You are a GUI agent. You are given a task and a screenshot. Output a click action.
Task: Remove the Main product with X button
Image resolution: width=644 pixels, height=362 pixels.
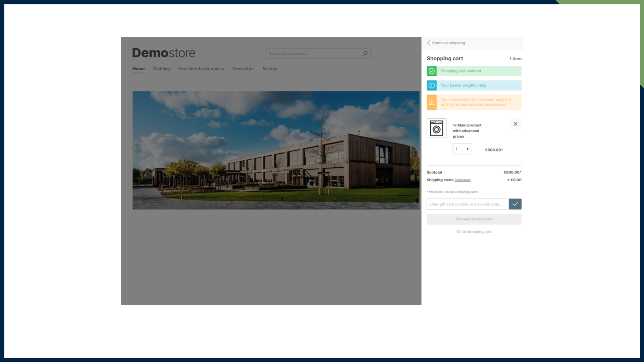(515, 124)
